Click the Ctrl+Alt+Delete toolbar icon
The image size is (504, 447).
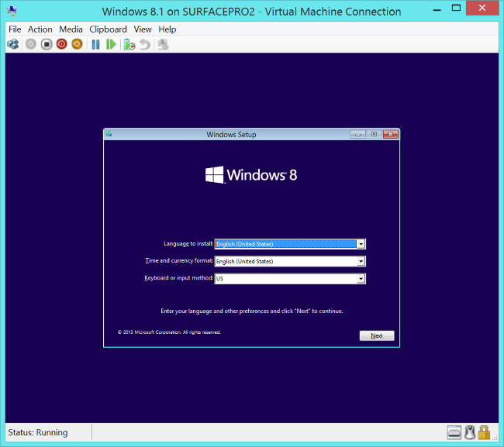pyautogui.click(x=13, y=44)
